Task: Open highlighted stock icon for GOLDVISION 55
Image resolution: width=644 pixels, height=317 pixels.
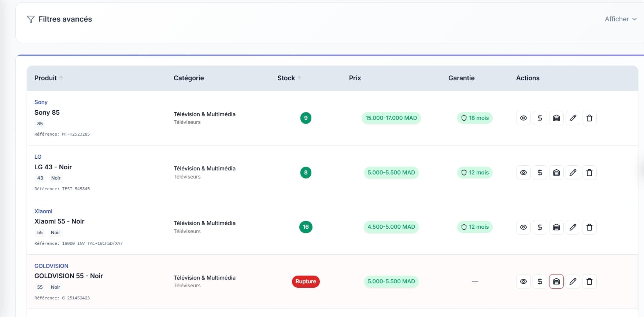Action: [x=556, y=281]
